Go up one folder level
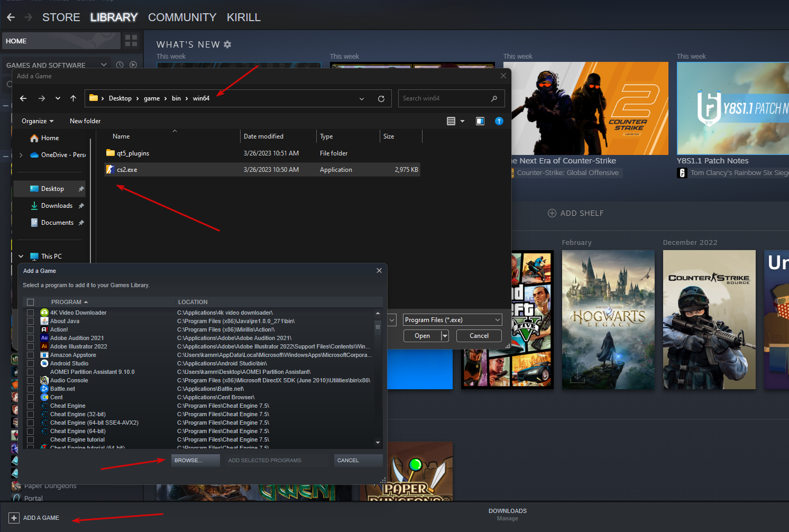The width and height of the screenshot is (789, 532). [73, 98]
